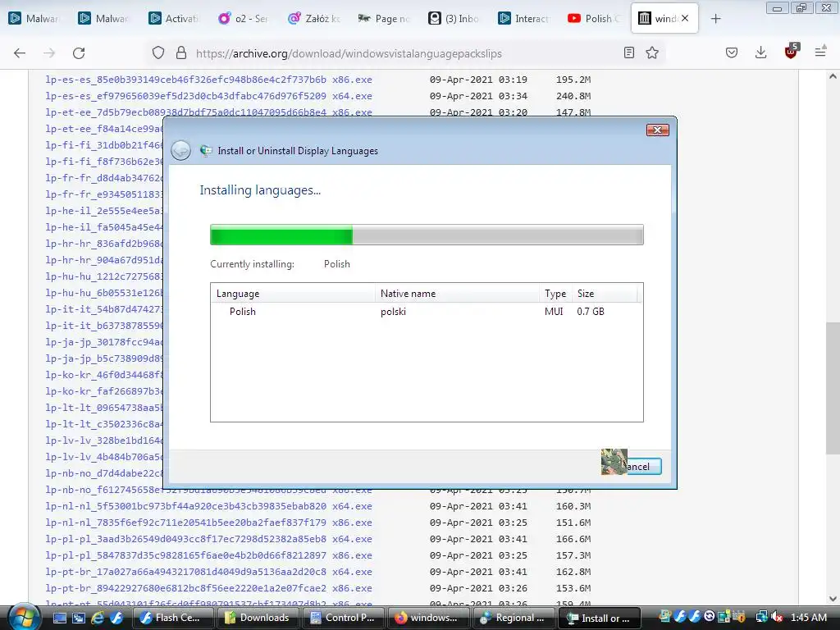Switch to the Page no tab
The image size is (840, 630).
tap(384, 19)
